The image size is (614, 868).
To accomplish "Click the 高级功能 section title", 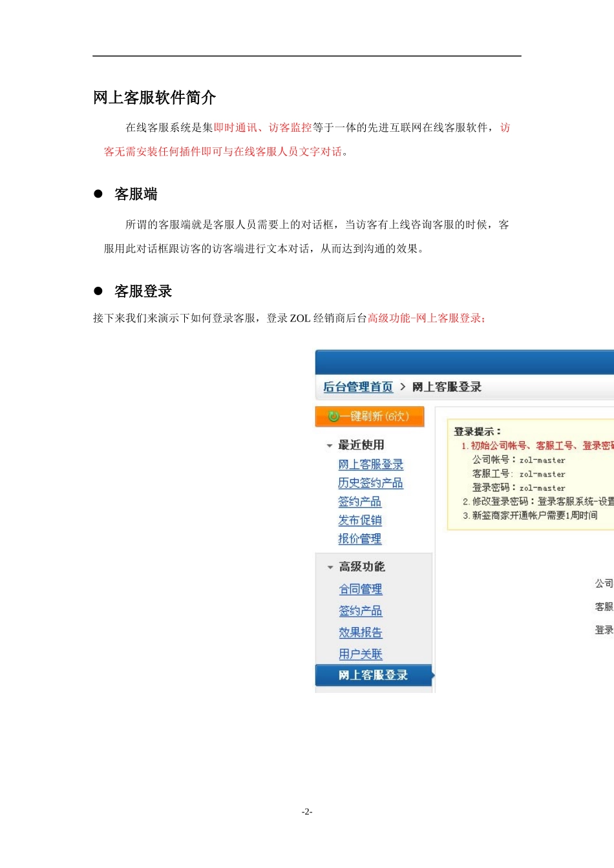I will pyautogui.click(x=362, y=566).
